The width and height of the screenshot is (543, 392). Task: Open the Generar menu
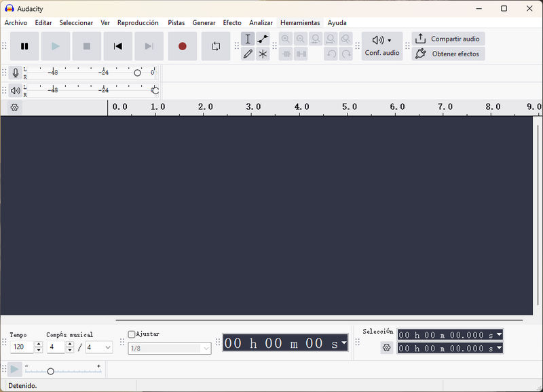(x=204, y=23)
